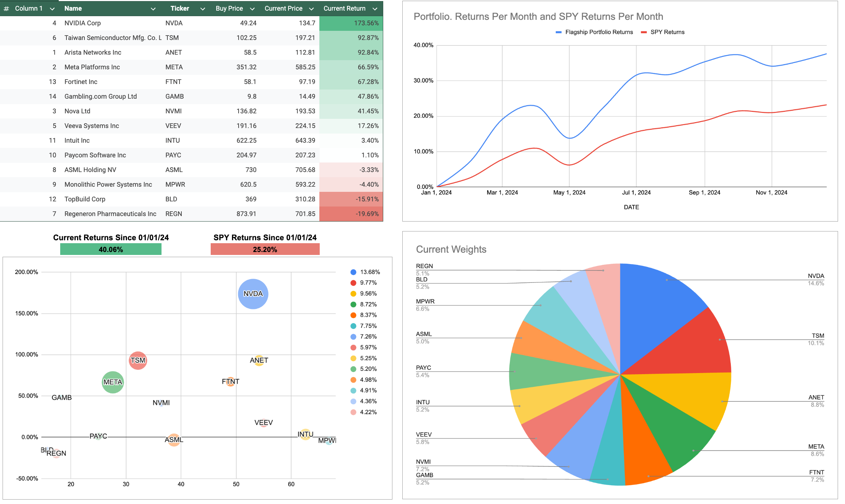Click the NVMI pie label

[x=423, y=462]
